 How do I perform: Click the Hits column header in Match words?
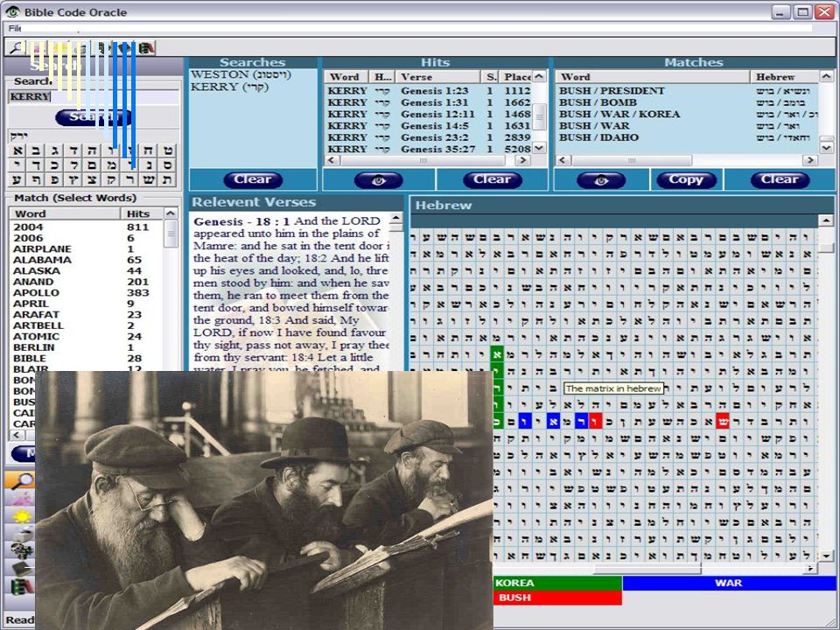click(x=142, y=213)
